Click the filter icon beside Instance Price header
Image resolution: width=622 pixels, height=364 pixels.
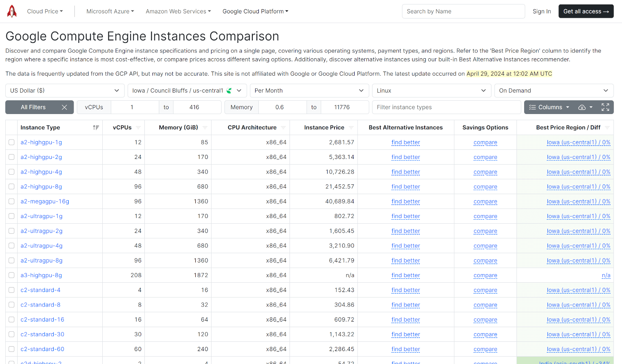pos(352,127)
